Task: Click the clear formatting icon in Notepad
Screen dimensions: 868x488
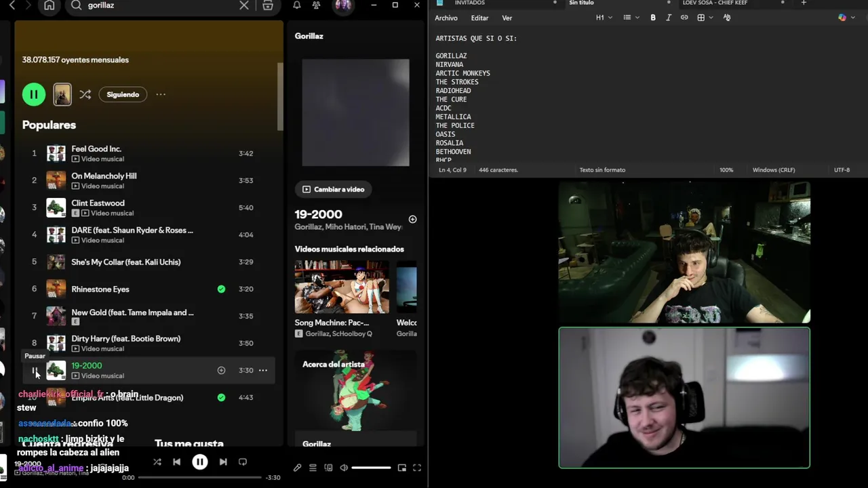Action: click(727, 18)
